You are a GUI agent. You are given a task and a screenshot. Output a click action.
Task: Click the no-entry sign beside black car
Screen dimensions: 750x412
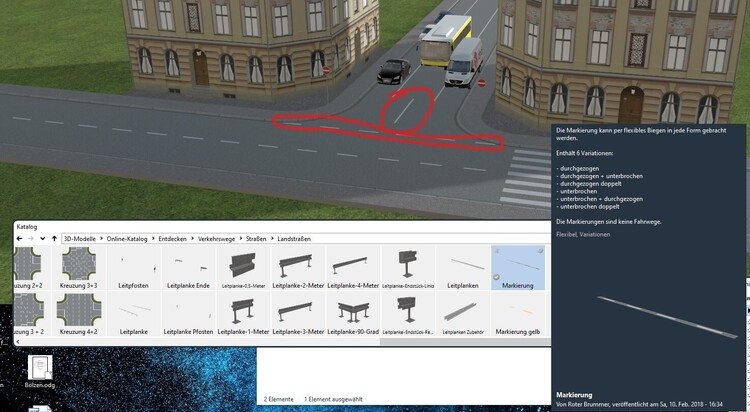coord(326,70)
